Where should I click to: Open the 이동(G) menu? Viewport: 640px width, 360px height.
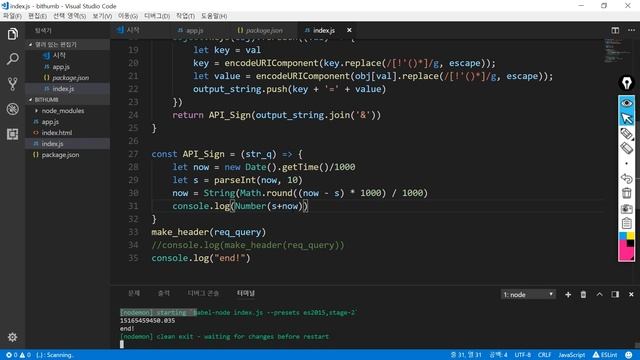point(128,16)
